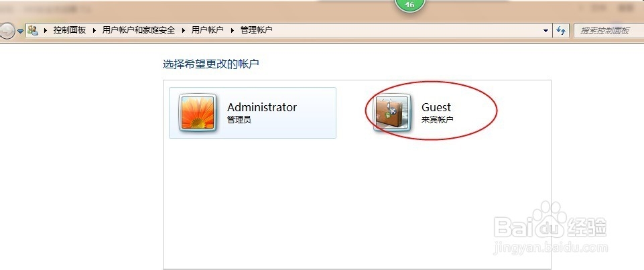Click the Guest suitcase account picture
The height and width of the screenshot is (270, 644).
click(392, 113)
